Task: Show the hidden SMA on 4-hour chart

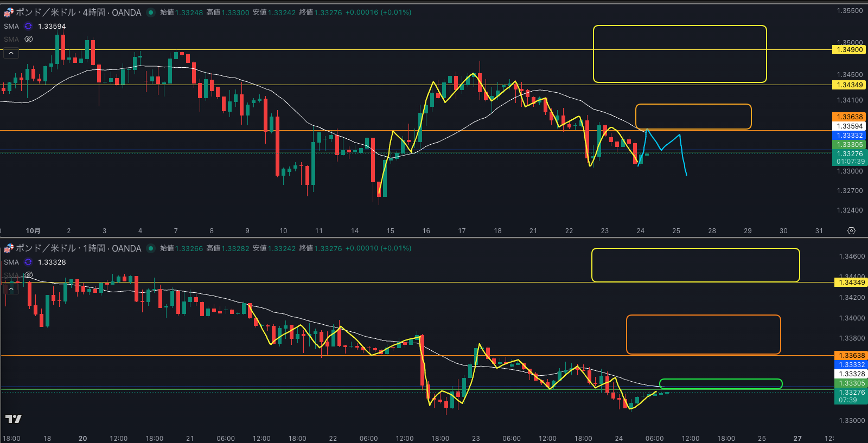Action: 29,39
